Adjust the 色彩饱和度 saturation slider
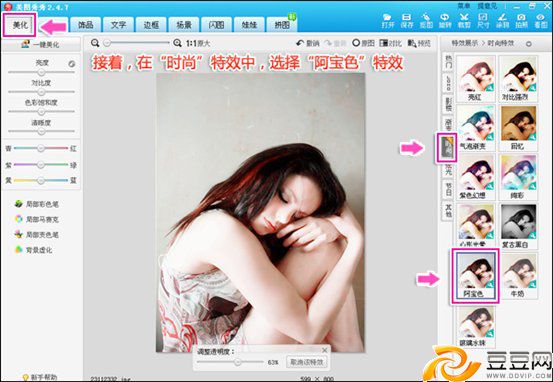The width and height of the screenshot is (553, 382). click(x=41, y=111)
